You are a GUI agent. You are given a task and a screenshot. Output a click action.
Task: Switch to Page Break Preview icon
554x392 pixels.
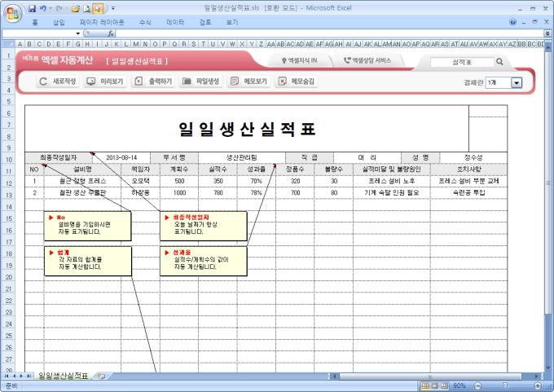444,385
